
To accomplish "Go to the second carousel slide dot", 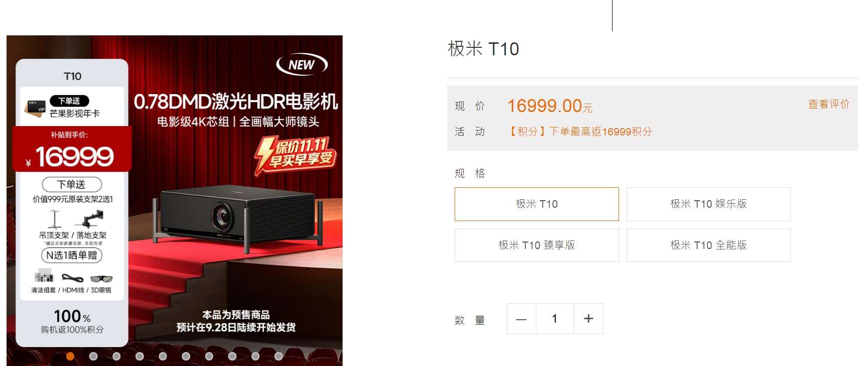I will [x=93, y=356].
